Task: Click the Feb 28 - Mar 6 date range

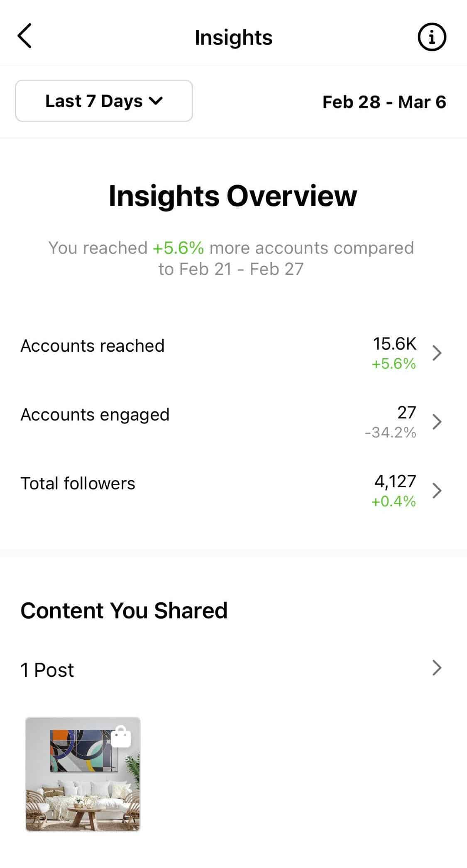Action: coord(384,102)
